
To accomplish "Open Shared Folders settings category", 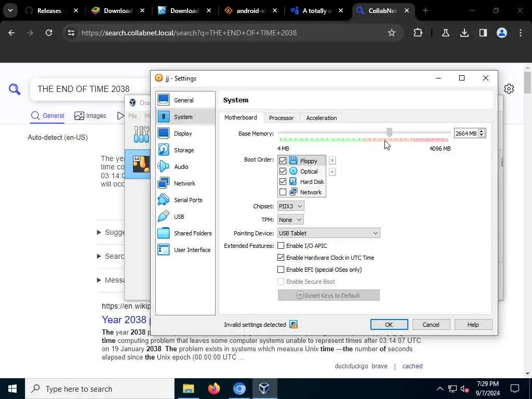I will tap(185, 233).
